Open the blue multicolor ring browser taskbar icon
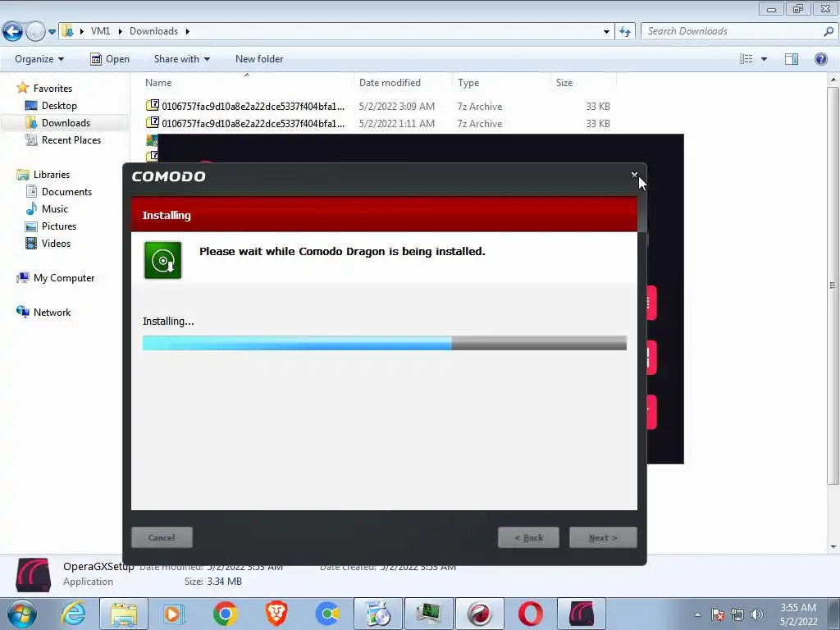Screen dimensions: 840x630 (x=327, y=614)
